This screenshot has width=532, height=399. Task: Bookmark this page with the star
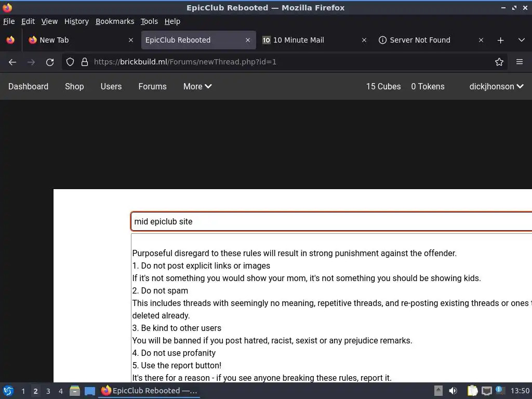click(499, 62)
